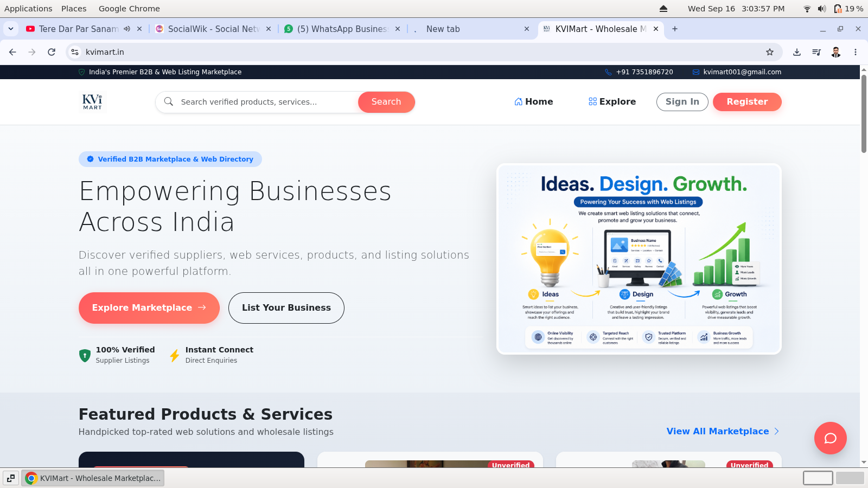868x488 pixels.
Task: Switch to the WhatsApp Business tab
Action: (342, 29)
